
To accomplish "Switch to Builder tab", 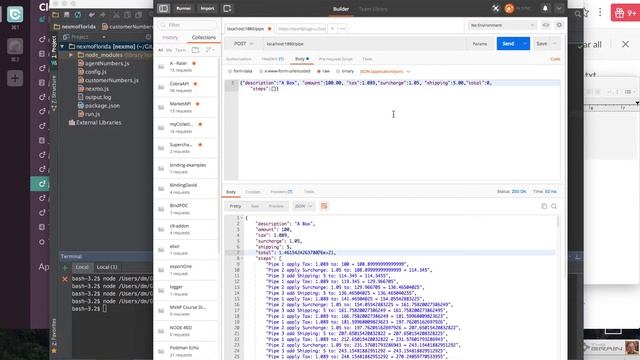I will [x=341, y=9].
